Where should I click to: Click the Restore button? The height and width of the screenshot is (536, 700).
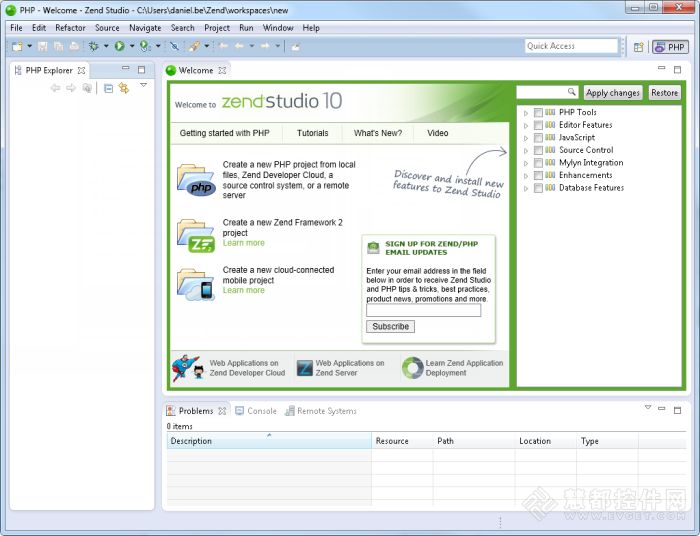(664, 92)
